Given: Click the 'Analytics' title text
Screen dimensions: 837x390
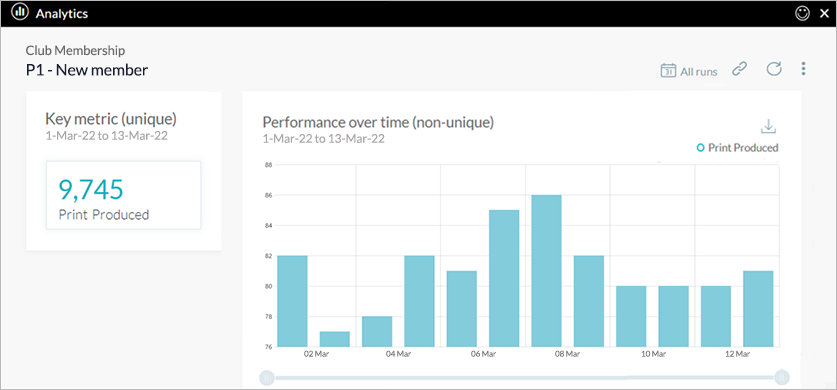Looking at the screenshot, I should 61,14.
